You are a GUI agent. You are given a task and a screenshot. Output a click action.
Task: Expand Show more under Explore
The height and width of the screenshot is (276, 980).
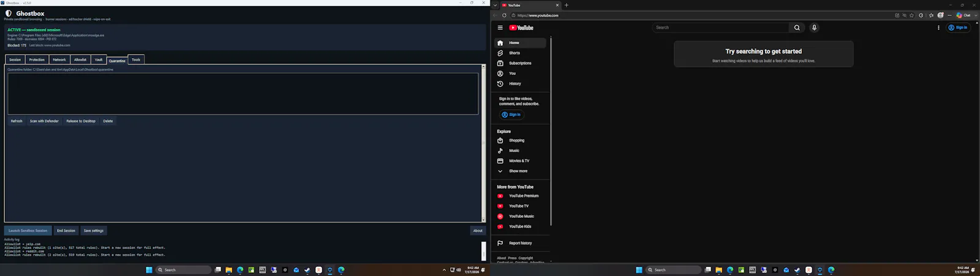pos(520,171)
